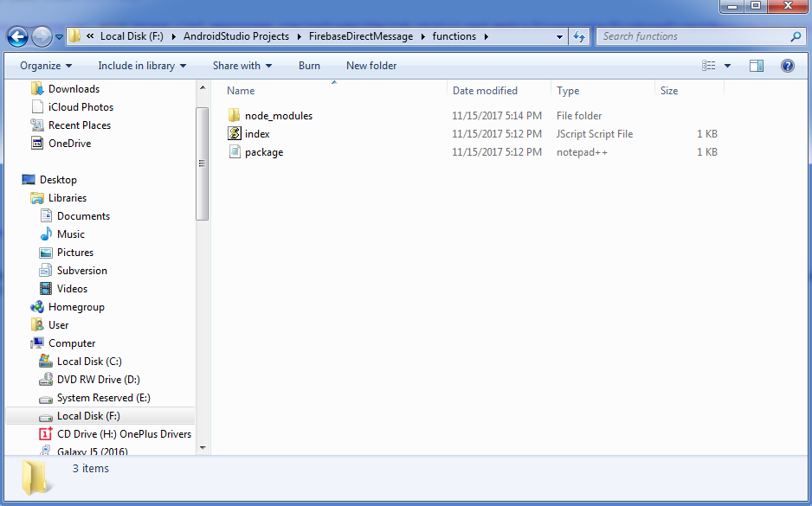Image resolution: width=812 pixels, height=506 pixels.
Task: Click the breadcrumb overflow chevrons
Action: click(90, 36)
